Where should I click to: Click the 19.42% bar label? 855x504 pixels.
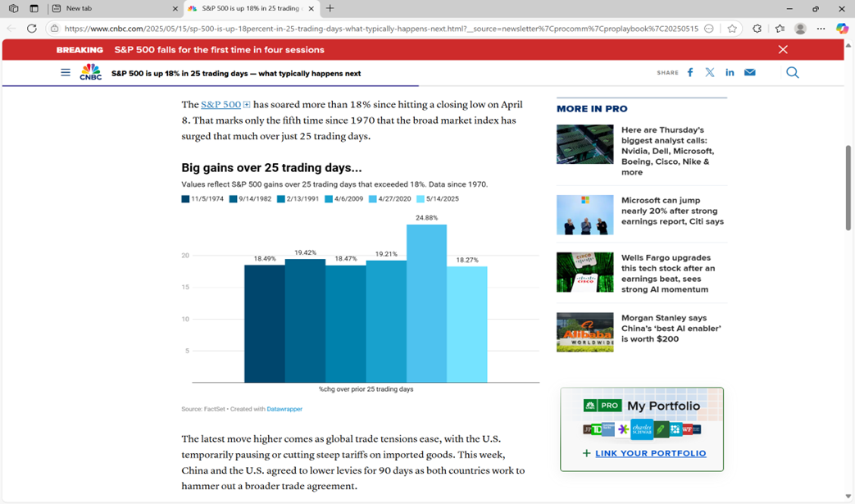click(x=305, y=252)
